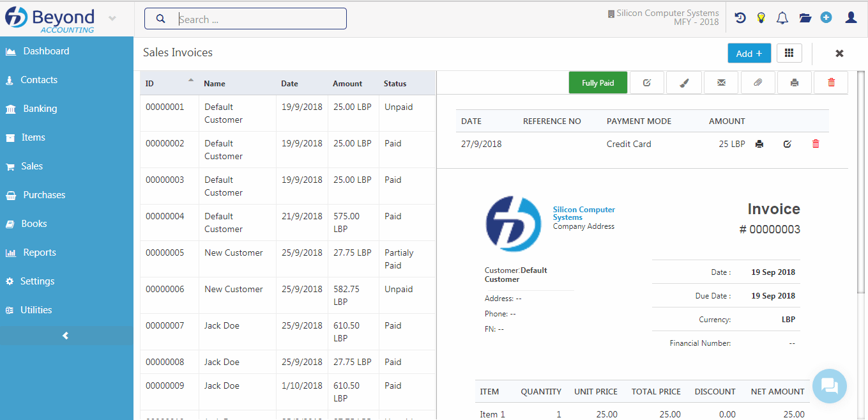Delete the invoice using the toolbar trash icon
This screenshot has width=868, height=420.
tap(831, 82)
